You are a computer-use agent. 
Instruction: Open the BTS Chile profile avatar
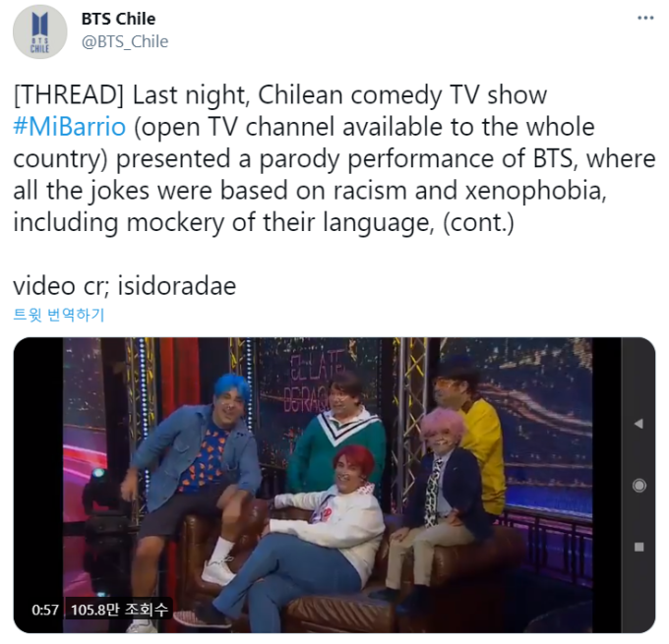pyautogui.click(x=39, y=31)
